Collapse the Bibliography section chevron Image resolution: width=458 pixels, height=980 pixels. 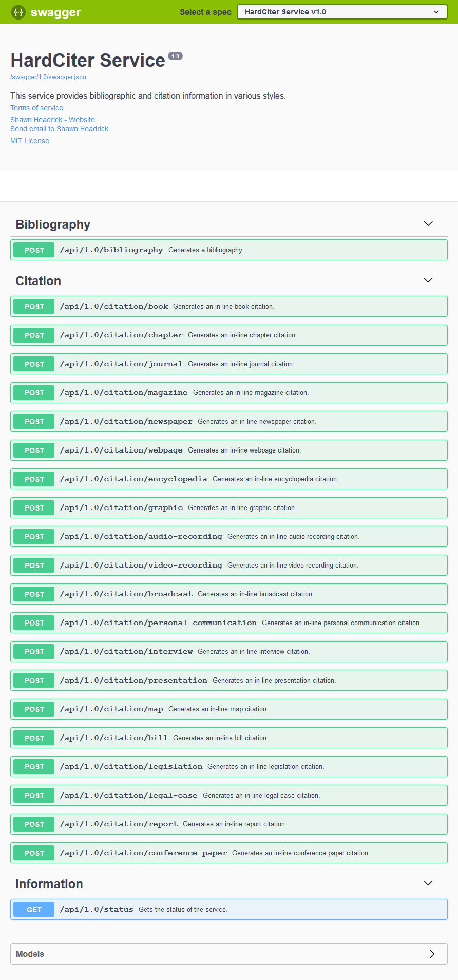point(428,224)
